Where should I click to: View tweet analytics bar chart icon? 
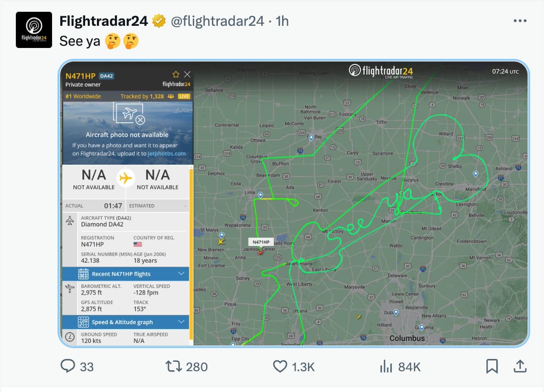tap(386, 366)
